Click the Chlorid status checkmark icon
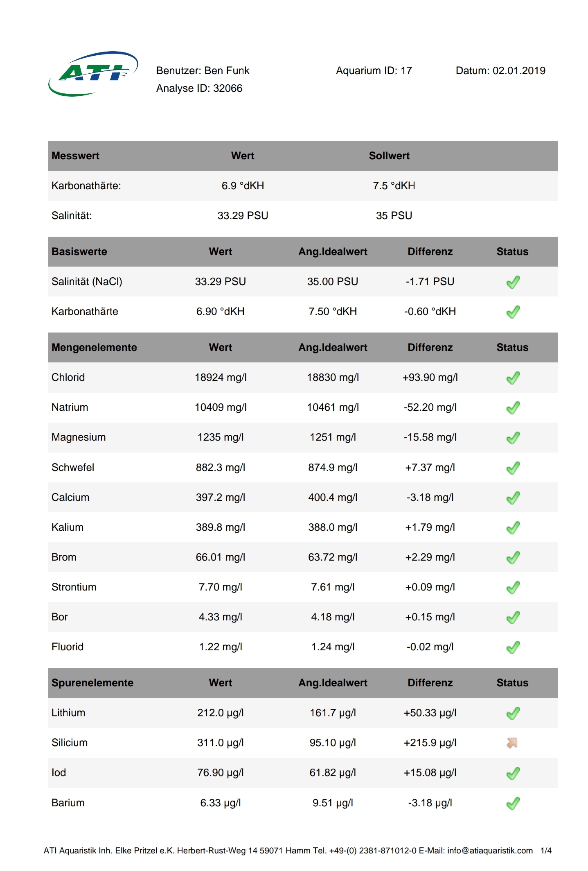Image resolution: width=588 pixels, height=871 pixels. pos(513,378)
